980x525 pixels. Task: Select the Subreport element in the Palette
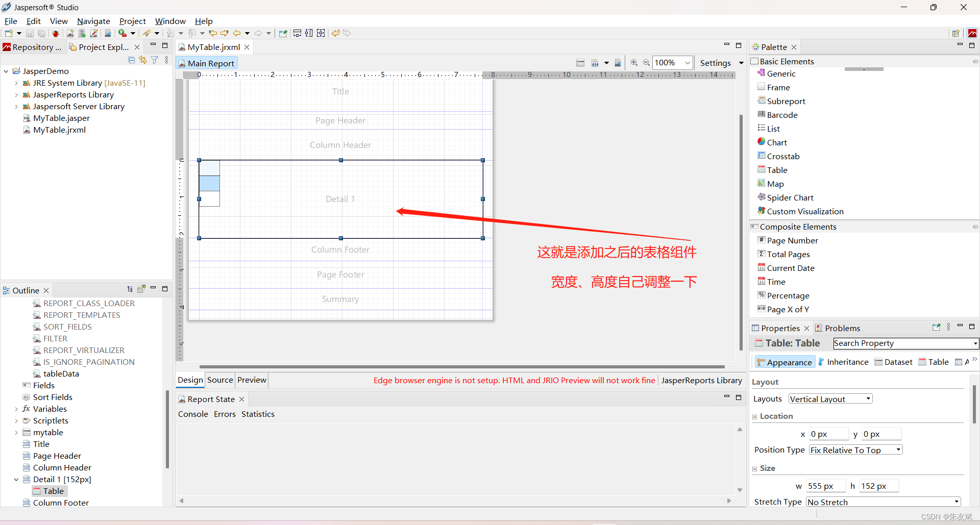coord(787,101)
